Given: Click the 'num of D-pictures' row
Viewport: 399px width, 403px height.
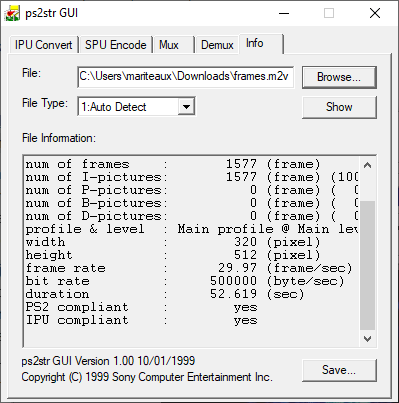Looking at the screenshot, I should [192, 216].
